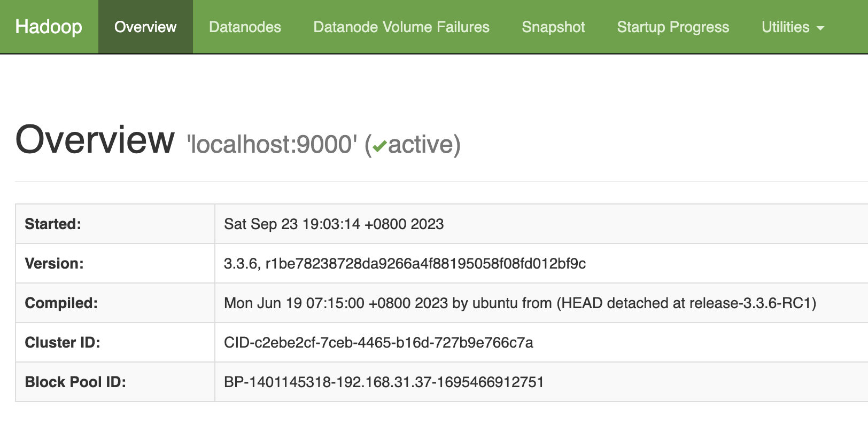Switch to the Snapshot tab
Viewport: 868px width, 425px height.
(553, 27)
